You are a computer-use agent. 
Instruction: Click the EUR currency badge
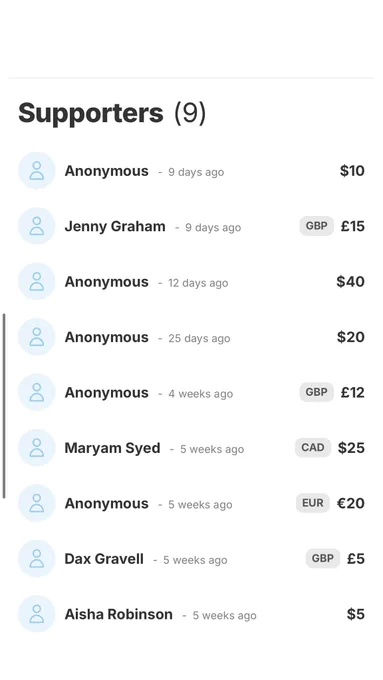313,503
